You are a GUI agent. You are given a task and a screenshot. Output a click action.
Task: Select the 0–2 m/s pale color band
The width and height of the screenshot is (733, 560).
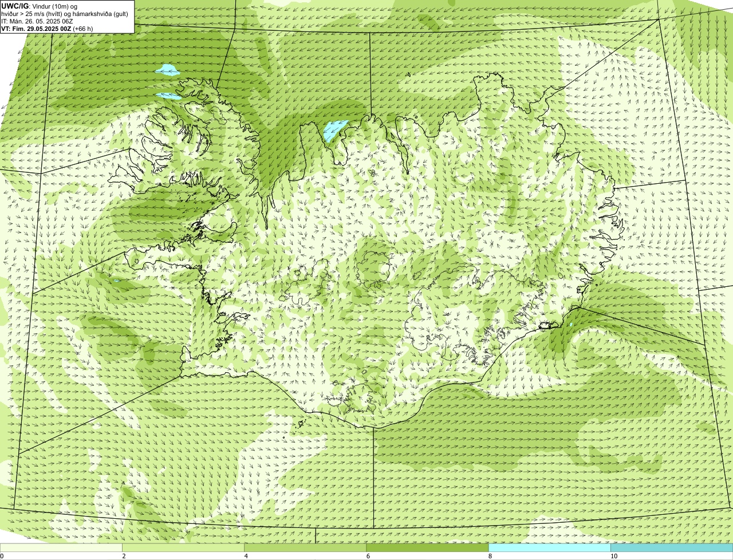[x=61, y=548]
